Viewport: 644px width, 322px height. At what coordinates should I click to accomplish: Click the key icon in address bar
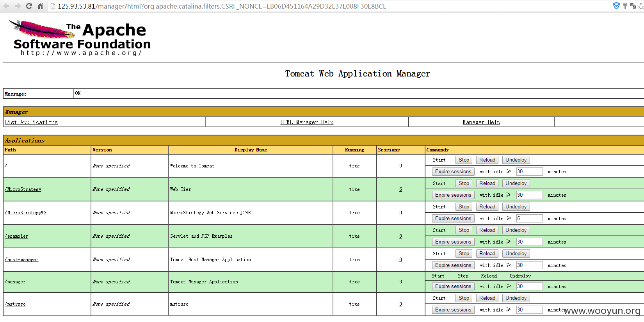(x=625, y=6)
